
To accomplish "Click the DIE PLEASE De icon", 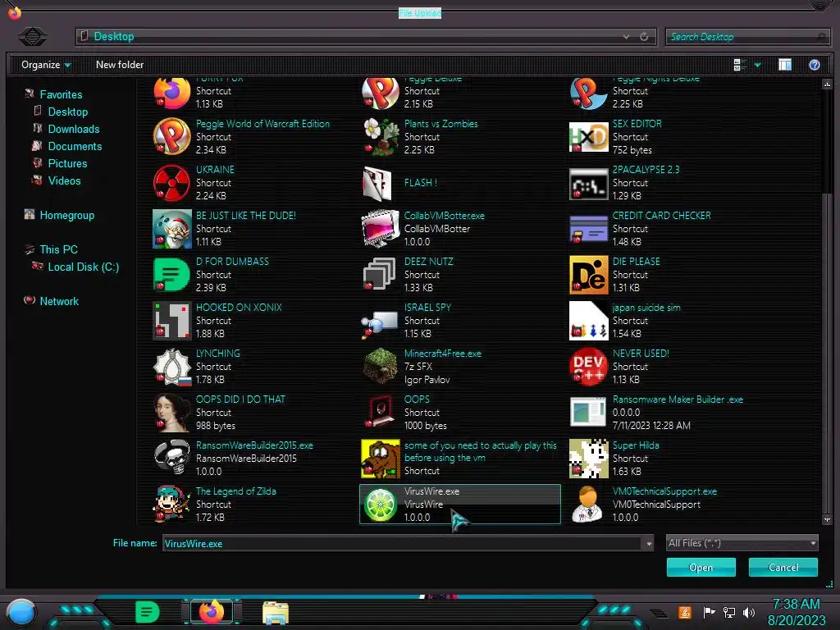I will pyautogui.click(x=589, y=275).
